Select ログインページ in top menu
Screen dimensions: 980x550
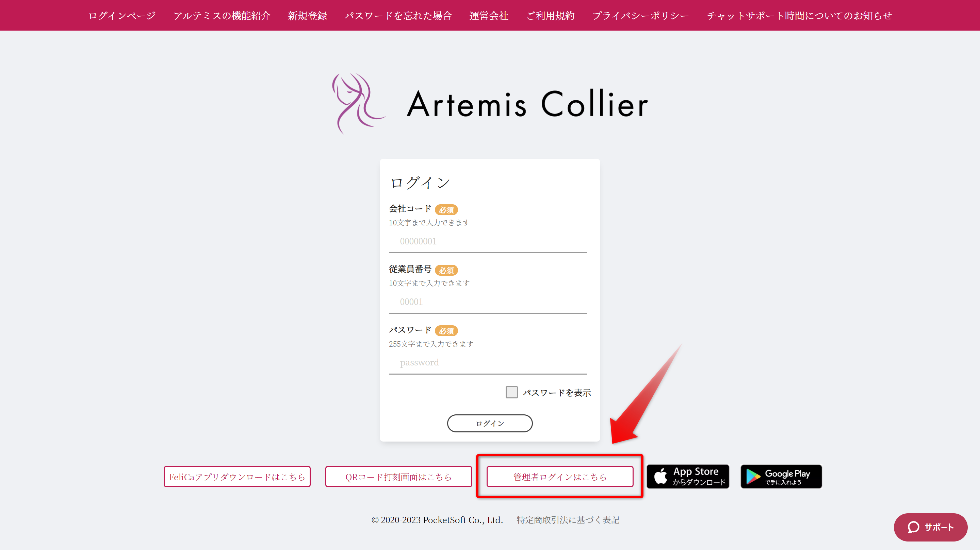pyautogui.click(x=122, y=16)
